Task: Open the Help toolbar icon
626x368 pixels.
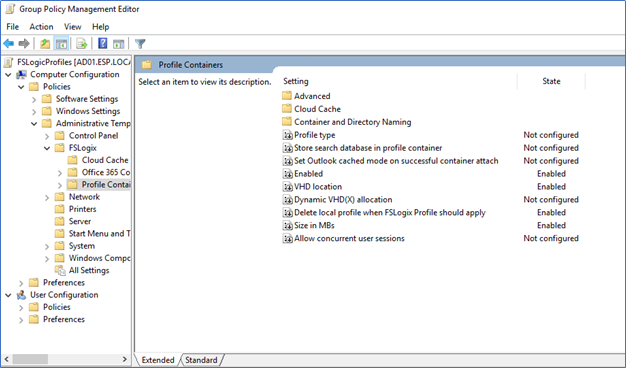Action: click(x=103, y=43)
